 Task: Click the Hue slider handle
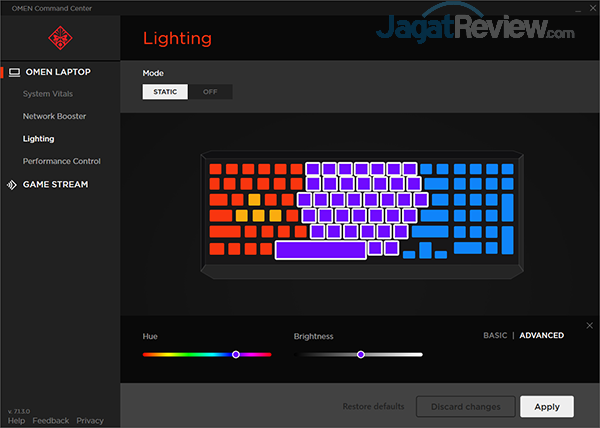tap(236, 354)
